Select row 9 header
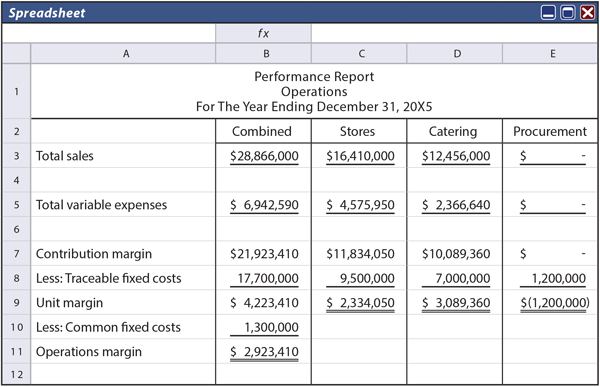 (x=16, y=303)
